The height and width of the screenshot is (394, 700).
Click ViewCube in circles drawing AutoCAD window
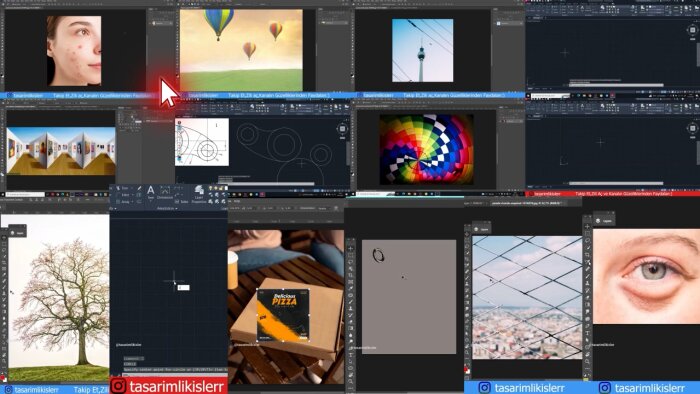coord(342,129)
